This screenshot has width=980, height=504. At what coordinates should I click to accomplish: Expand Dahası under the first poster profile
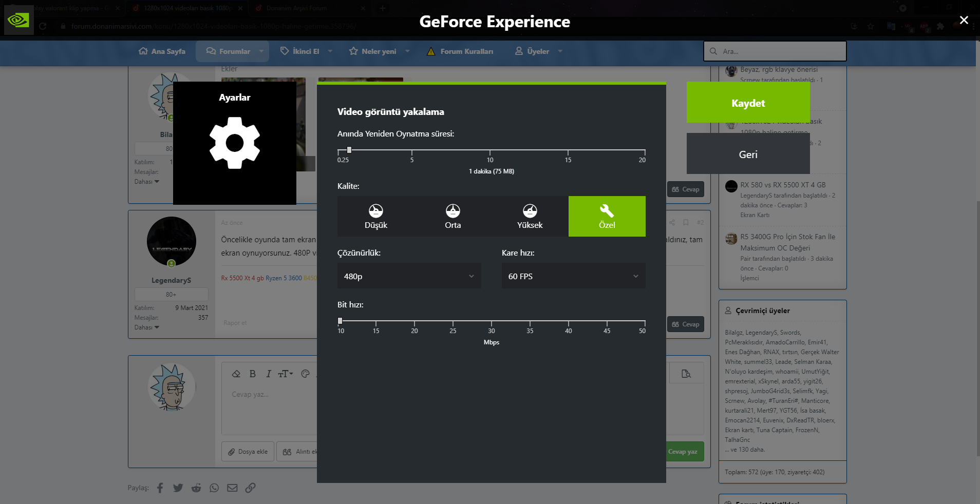coord(147,182)
